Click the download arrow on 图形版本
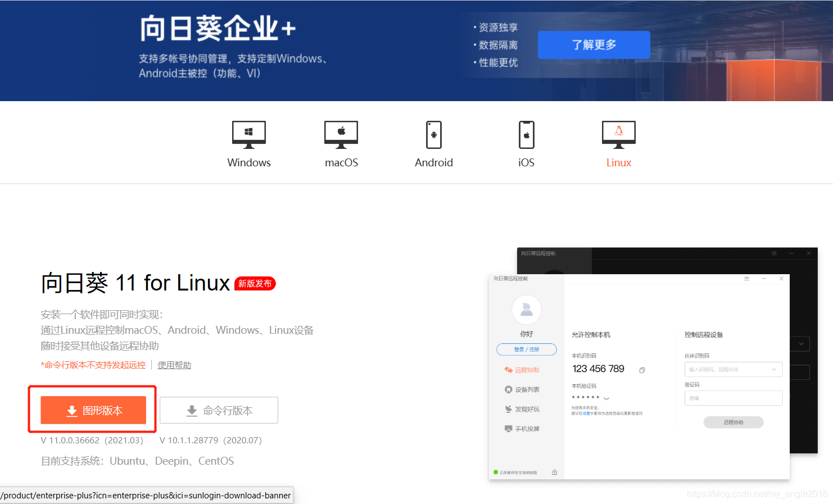The height and width of the screenshot is (504, 833). 72,411
